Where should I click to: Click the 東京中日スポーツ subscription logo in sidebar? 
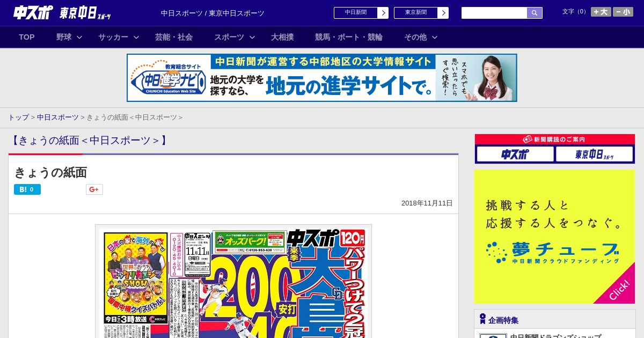click(x=595, y=154)
